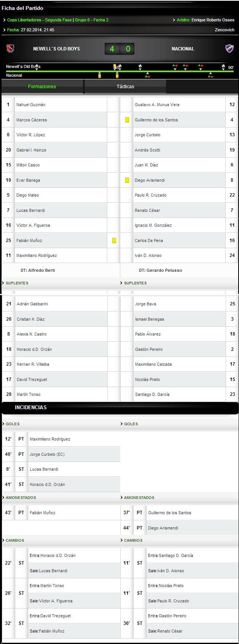Click the goal ball marker next to 90'
Image resolution: width=239 pixels, height=644 pixels.
[223, 67]
